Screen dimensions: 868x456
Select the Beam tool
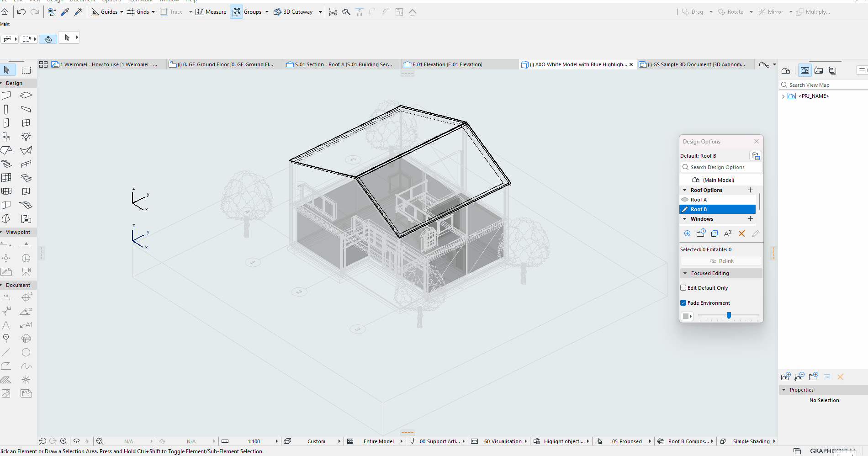[26, 109]
